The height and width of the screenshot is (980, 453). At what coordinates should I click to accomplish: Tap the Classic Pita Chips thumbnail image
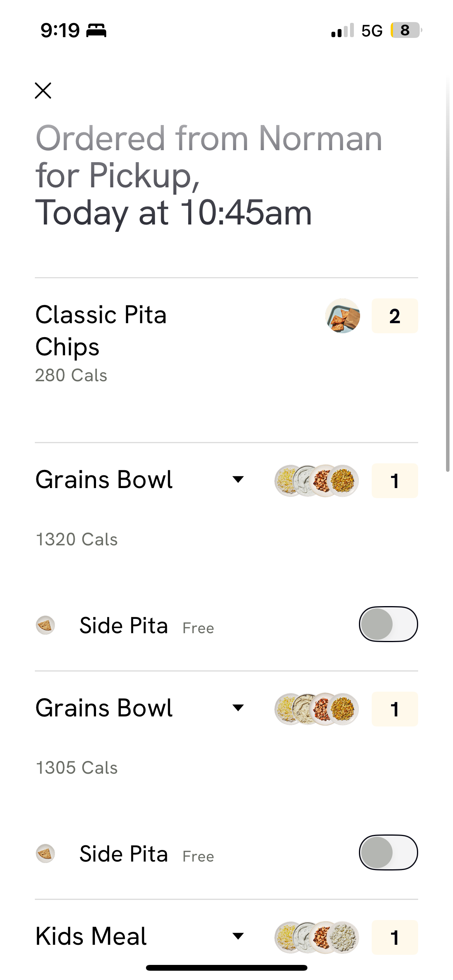(x=343, y=316)
